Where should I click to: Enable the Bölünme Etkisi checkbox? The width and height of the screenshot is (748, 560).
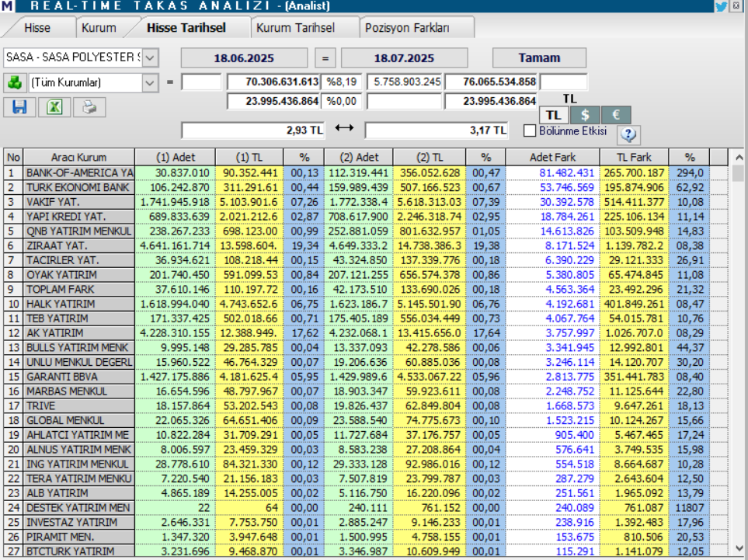click(530, 130)
